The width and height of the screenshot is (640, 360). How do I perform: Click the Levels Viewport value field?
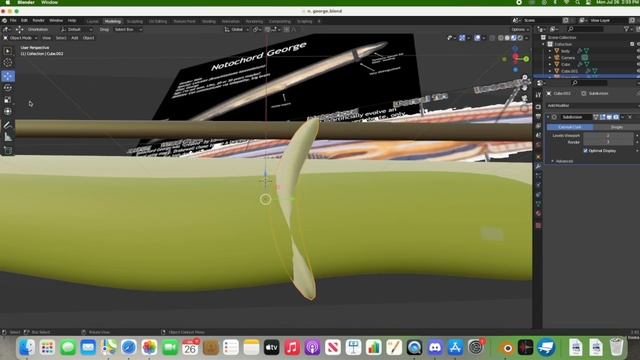tap(608, 136)
